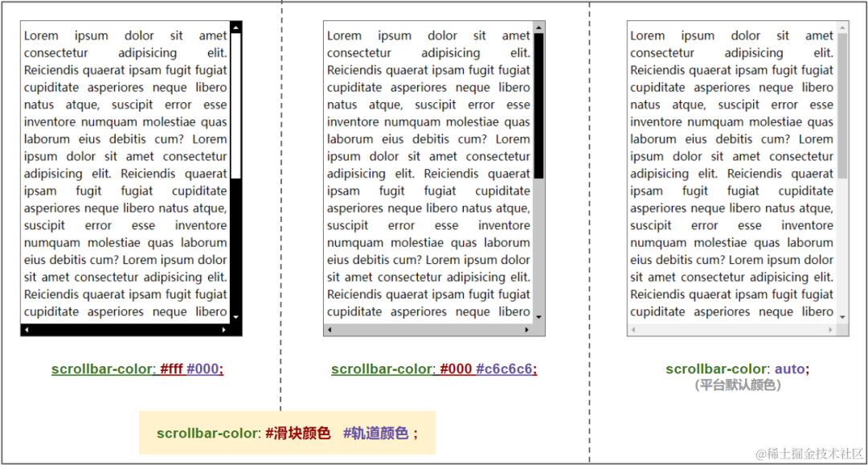The height and width of the screenshot is (465, 868).
Task: Click the black scrollbar thumb in the middle box
Action: pos(539,106)
